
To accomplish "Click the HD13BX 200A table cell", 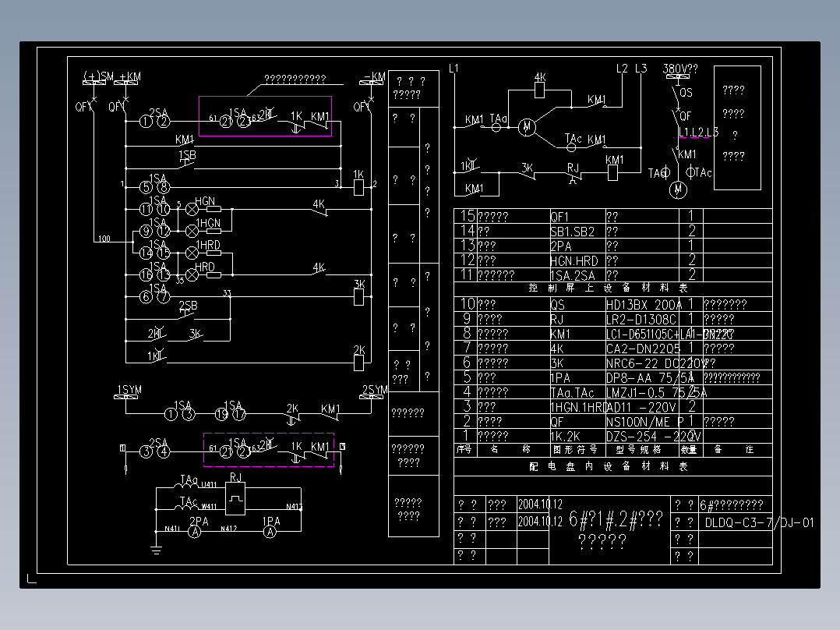I will click(644, 305).
